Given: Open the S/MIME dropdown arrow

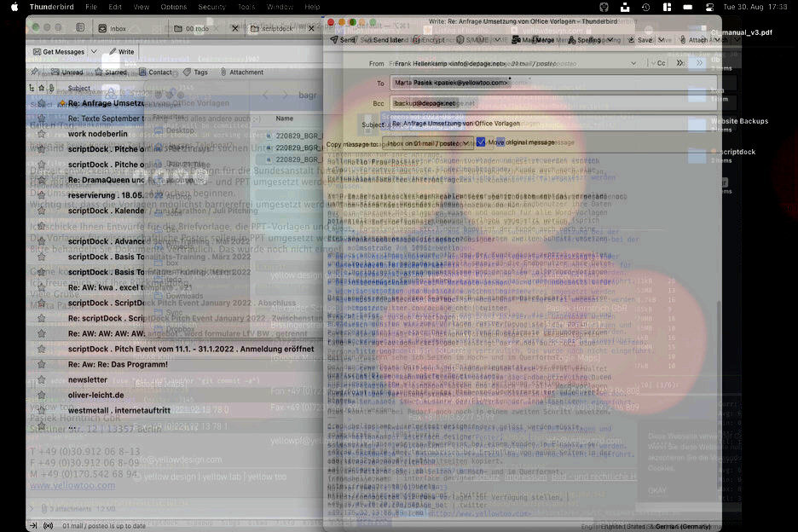Looking at the screenshot, I should 497,40.
